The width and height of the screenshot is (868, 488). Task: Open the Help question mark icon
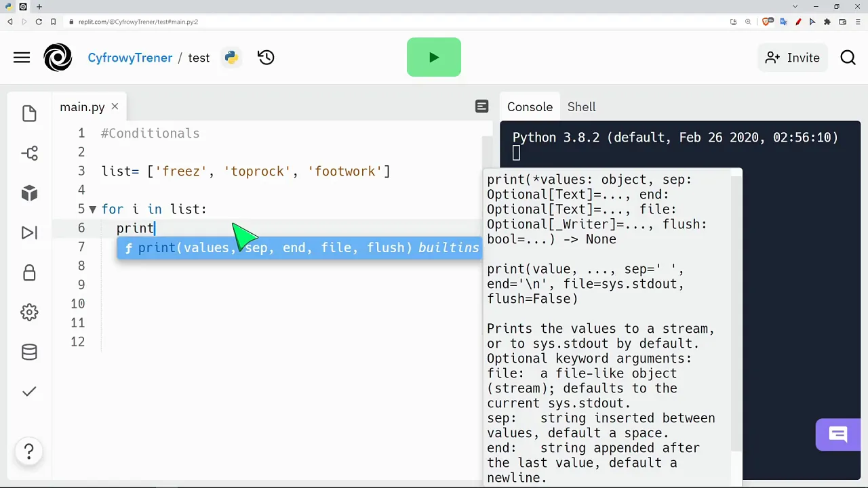coord(29,451)
